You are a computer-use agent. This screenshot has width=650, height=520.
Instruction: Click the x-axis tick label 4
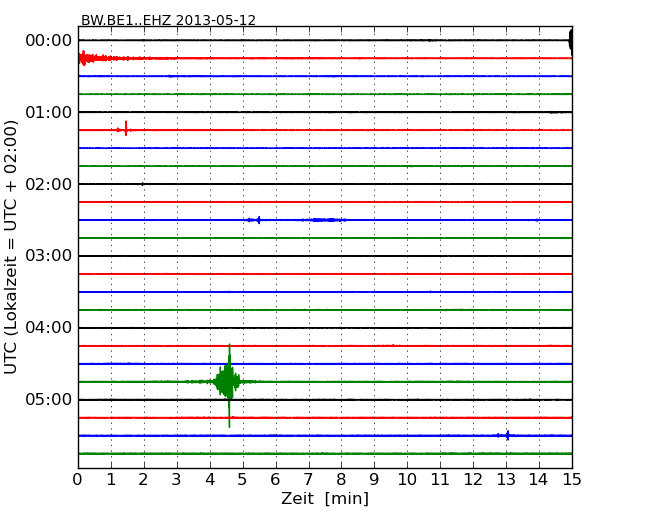click(210, 480)
